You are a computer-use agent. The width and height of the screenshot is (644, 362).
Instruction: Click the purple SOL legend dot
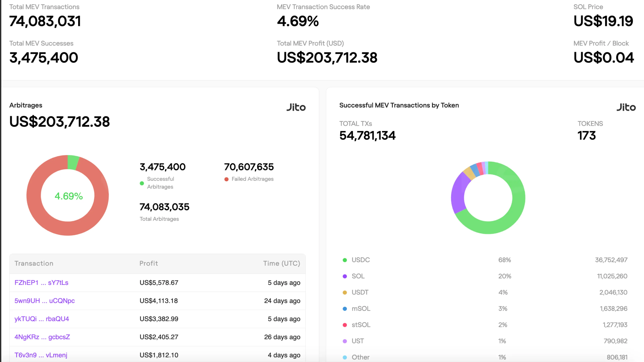345,276
